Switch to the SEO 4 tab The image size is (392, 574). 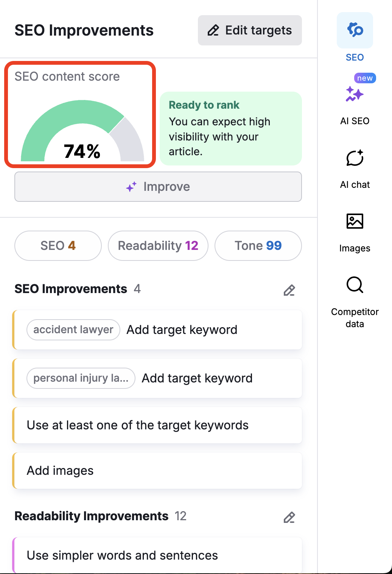point(58,246)
